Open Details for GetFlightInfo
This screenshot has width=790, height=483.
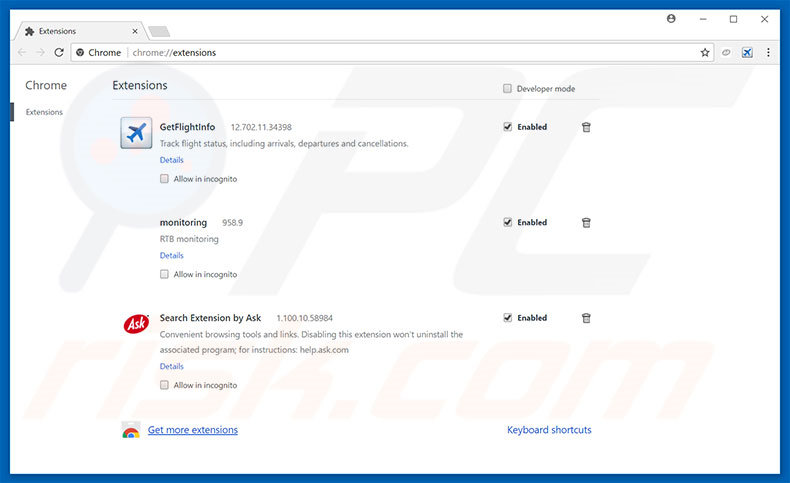pyautogui.click(x=171, y=160)
